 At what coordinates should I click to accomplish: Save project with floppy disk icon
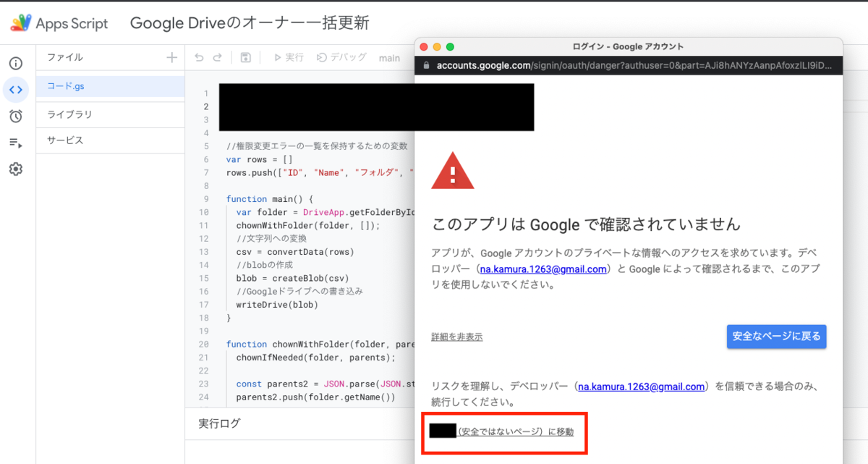246,57
